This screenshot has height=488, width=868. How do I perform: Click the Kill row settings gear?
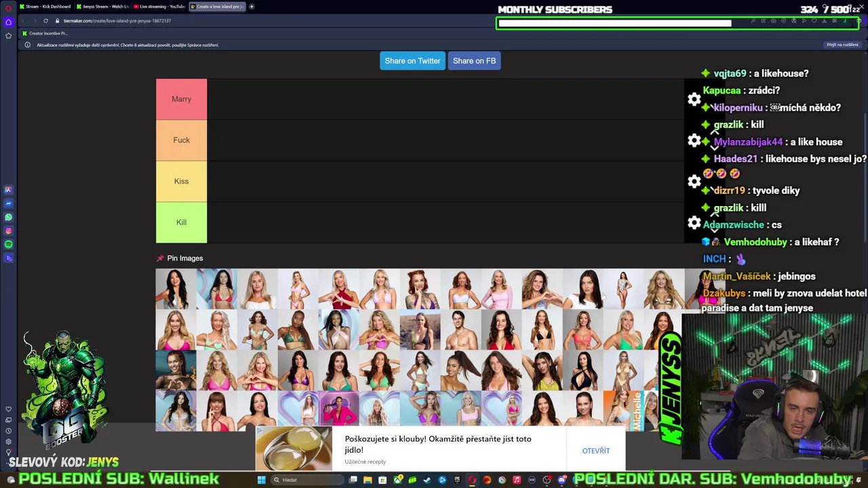[694, 222]
